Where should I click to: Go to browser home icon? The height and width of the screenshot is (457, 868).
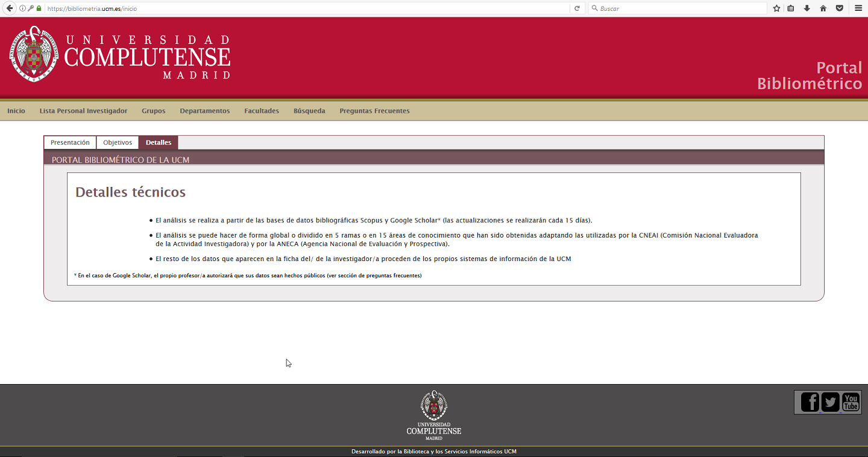[823, 8]
